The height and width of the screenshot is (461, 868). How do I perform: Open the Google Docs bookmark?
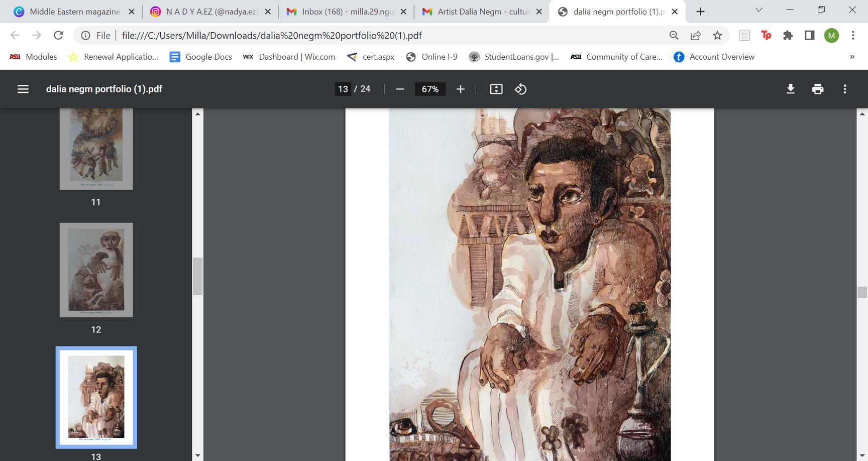(x=201, y=57)
